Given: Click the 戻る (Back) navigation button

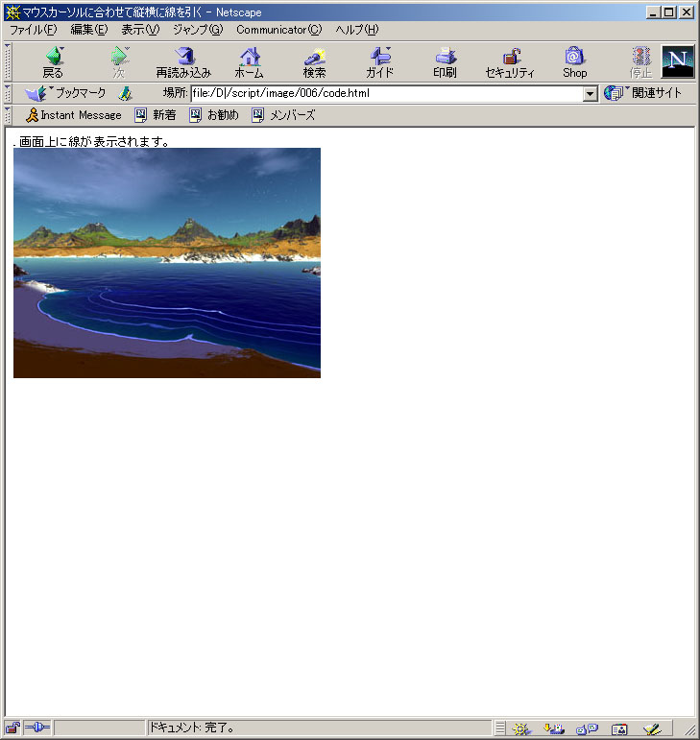Looking at the screenshot, I should tap(53, 62).
